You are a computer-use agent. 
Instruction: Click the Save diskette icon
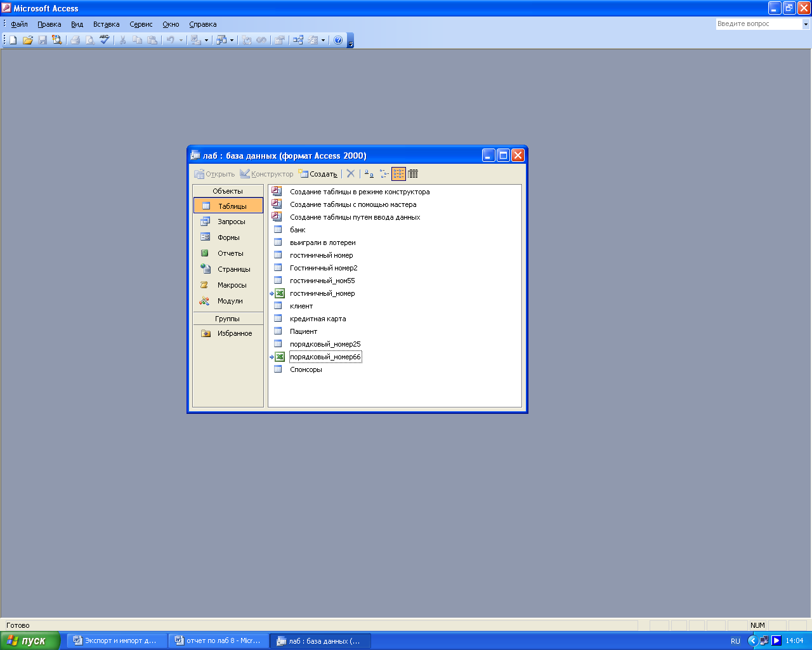coord(43,40)
